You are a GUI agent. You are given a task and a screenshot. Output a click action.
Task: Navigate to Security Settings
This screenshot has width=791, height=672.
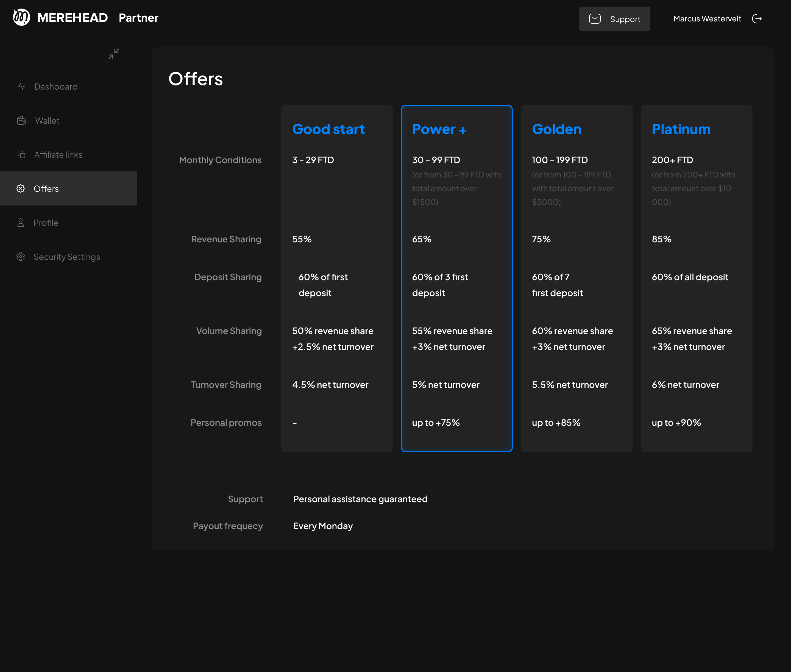[x=67, y=257]
